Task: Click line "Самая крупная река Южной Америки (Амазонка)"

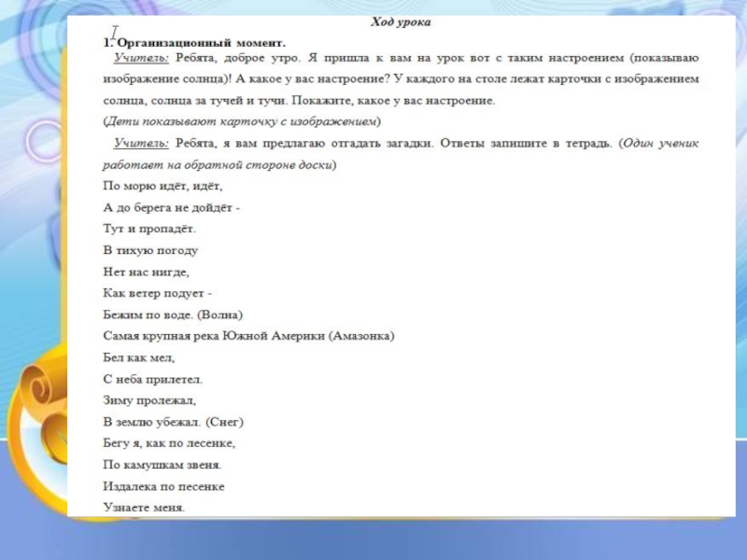Action: (248, 336)
